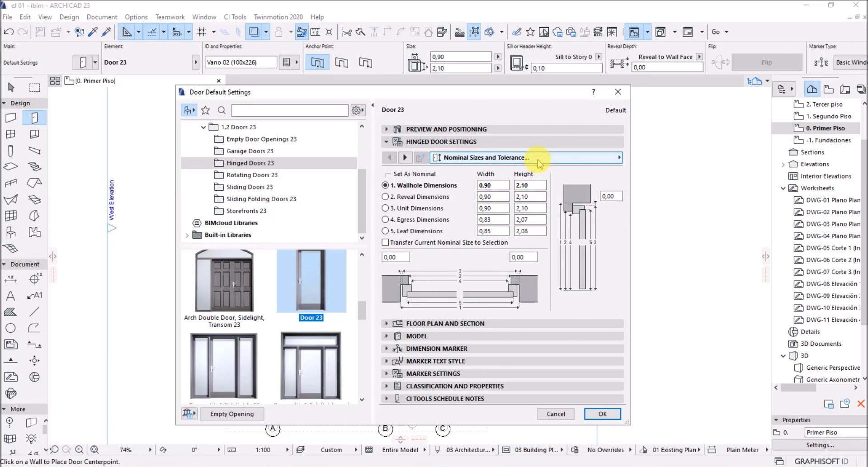Select the Egress Dimensions radio button
Screen dimensions: 868x467
tap(385, 220)
